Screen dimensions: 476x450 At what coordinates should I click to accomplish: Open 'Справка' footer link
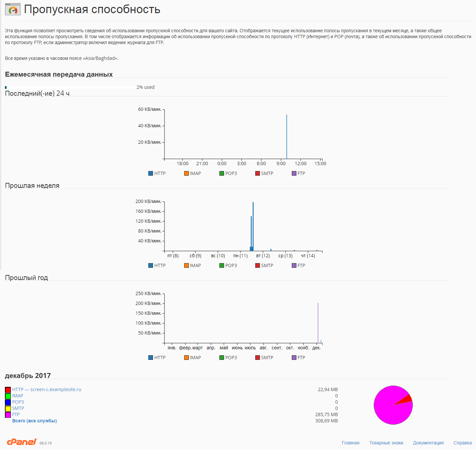point(463,443)
